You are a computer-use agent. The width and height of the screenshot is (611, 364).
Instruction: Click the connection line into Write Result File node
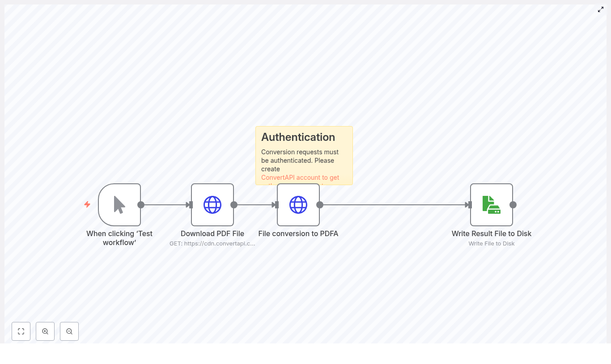point(394,205)
